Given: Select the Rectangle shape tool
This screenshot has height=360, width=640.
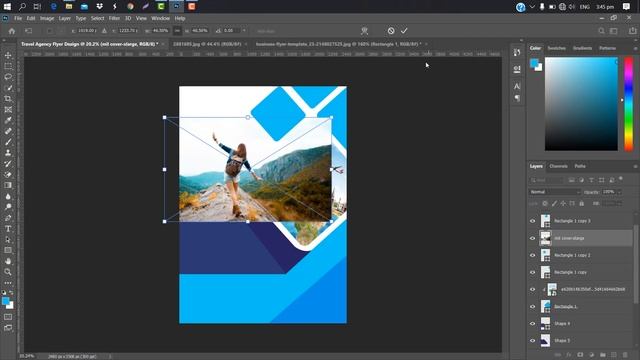Looking at the screenshot, I should point(8,250).
